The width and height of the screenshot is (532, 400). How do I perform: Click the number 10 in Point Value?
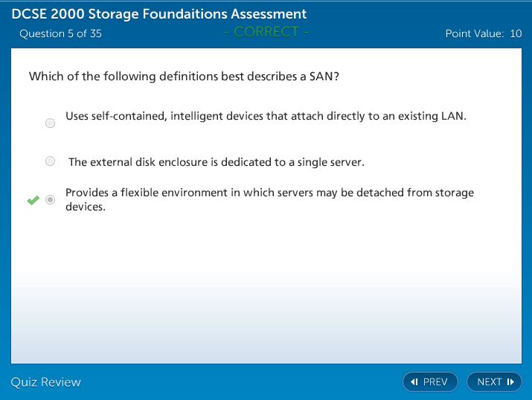516,33
